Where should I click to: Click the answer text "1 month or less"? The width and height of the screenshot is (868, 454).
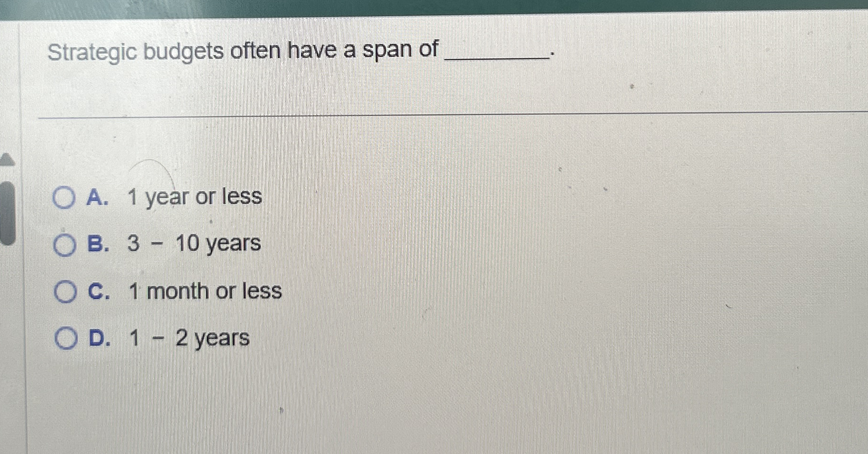point(204,291)
